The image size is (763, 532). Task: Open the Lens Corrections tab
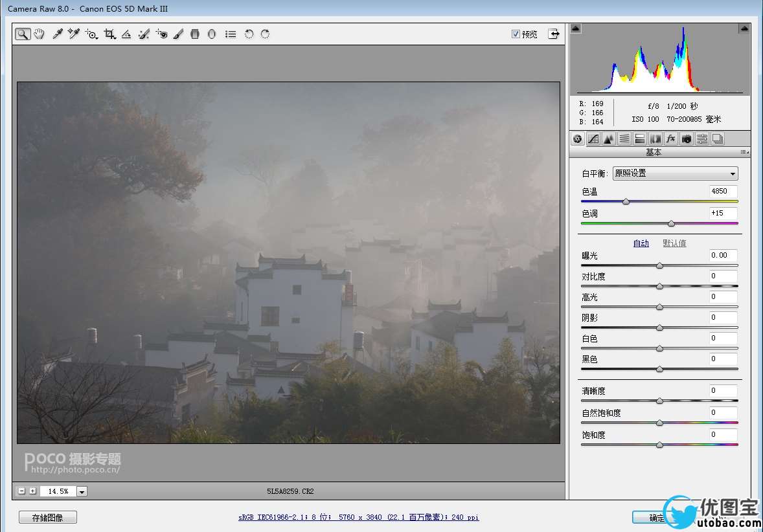655,139
